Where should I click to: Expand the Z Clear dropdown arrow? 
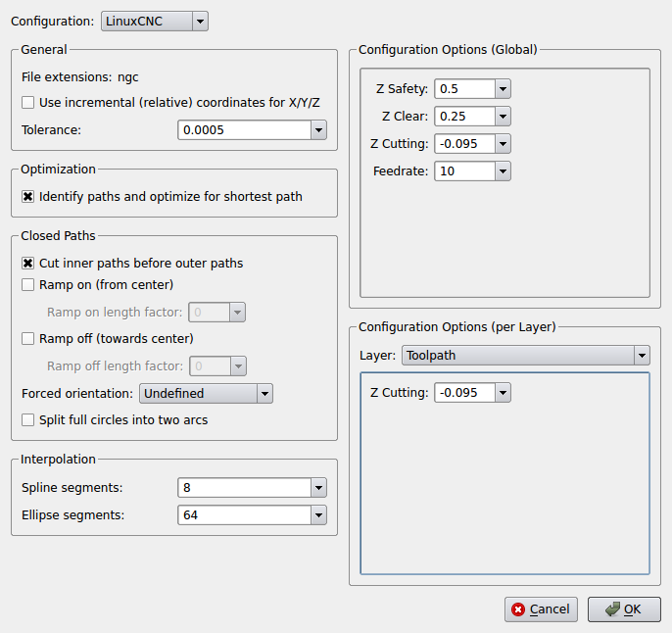[x=504, y=117]
